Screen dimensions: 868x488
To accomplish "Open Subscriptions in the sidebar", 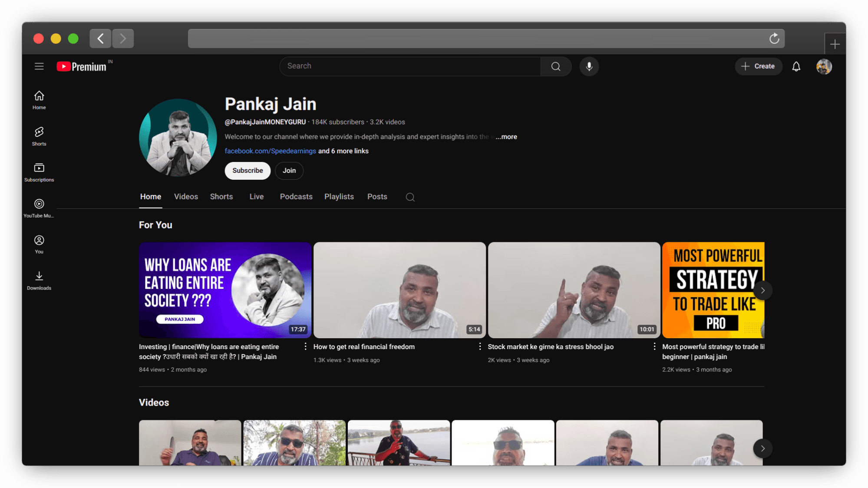I will (39, 172).
